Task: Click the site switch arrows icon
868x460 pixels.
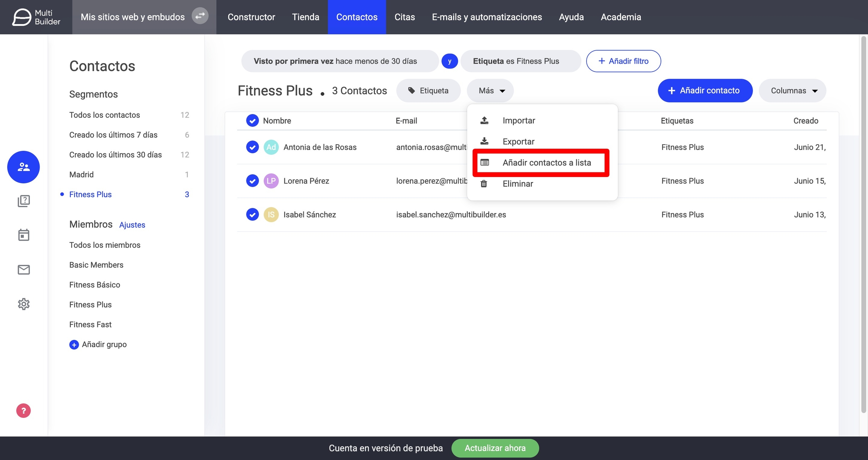Action: pyautogui.click(x=200, y=16)
